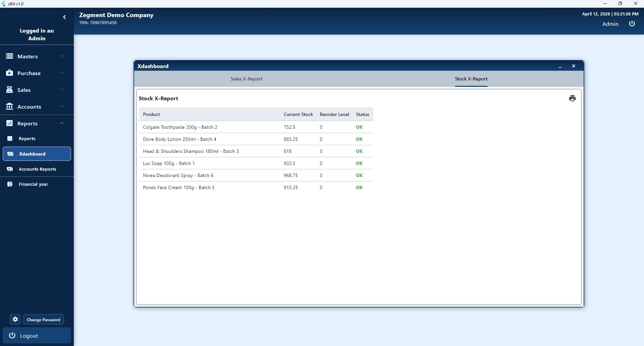Collapse the Reports section chevron
The height and width of the screenshot is (346, 644).
pyautogui.click(x=62, y=123)
